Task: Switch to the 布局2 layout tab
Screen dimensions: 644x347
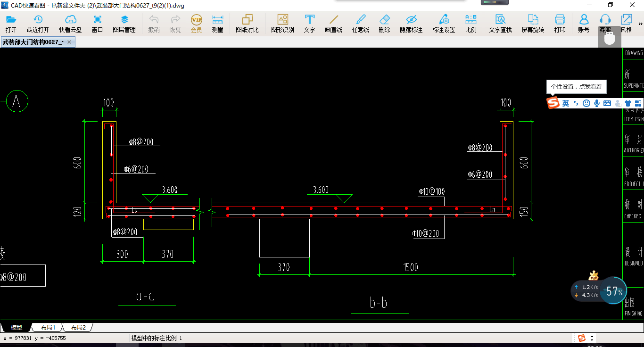Action: [x=78, y=327]
